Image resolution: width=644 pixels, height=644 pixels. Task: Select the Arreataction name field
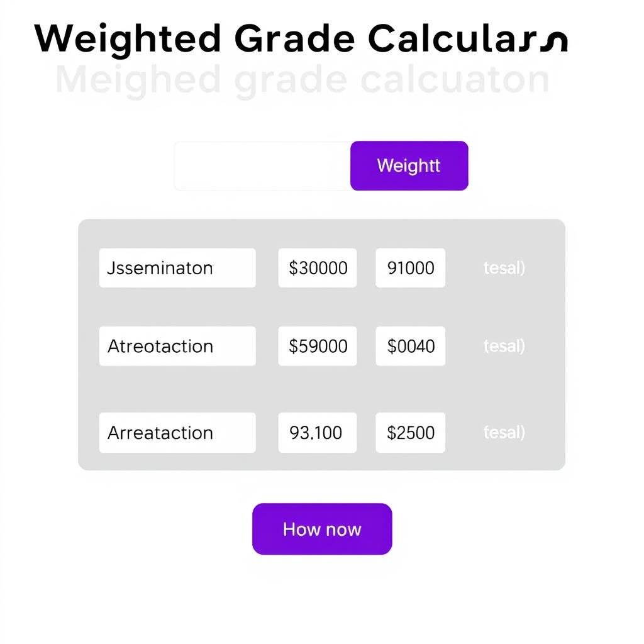tap(177, 432)
